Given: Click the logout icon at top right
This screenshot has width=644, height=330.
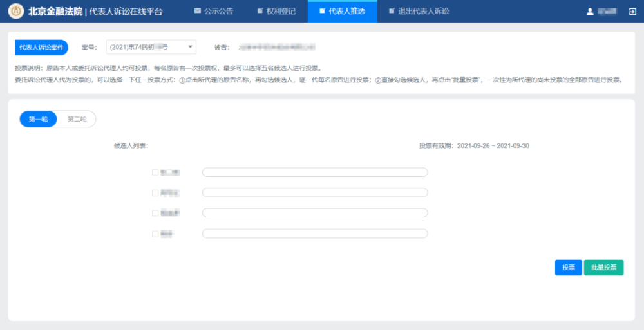Looking at the screenshot, I should click(632, 12).
